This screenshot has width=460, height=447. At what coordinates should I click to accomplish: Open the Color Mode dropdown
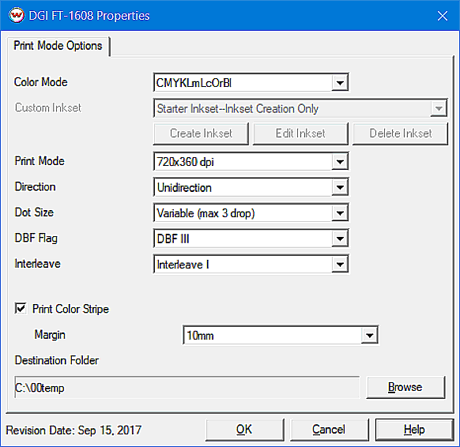click(340, 82)
